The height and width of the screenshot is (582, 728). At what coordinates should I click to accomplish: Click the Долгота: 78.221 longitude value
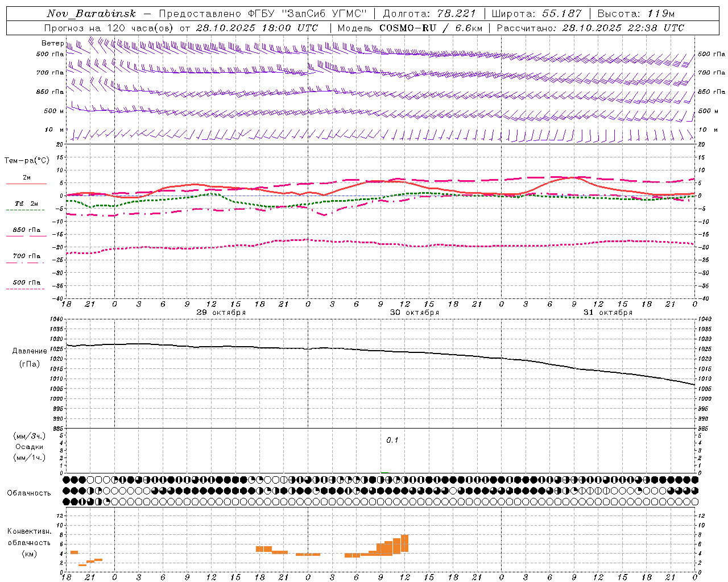[x=429, y=14]
